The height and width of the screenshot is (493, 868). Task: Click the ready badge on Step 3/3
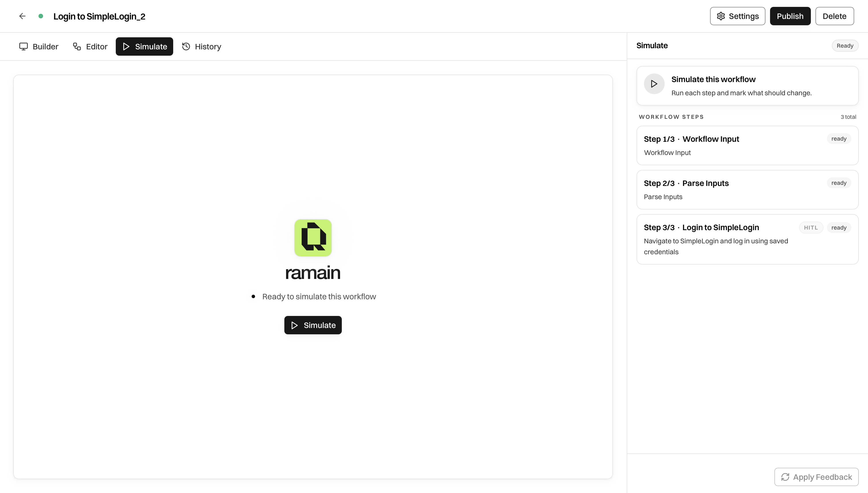[839, 228]
